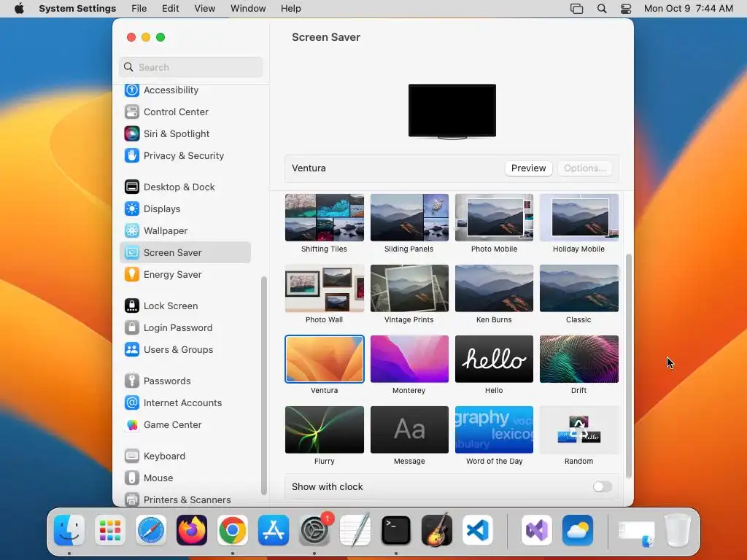The image size is (747, 560).
Task: Open Privacy & Security hand icon
Action: (x=132, y=156)
